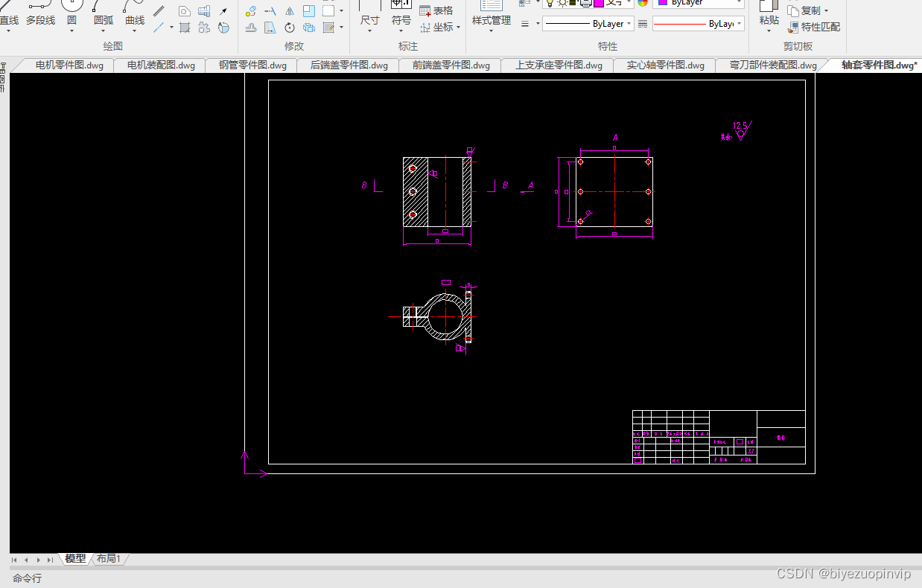The width and height of the screenshot is (922, 588).
Task: Switch to 后端盖零件图.dwg tab
Action: [349, 65]
